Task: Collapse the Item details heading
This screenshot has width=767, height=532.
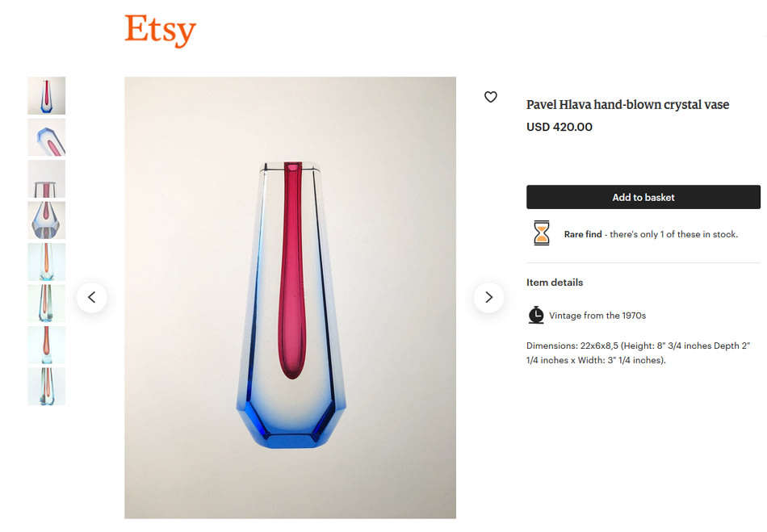Action: tap(554, 283)
